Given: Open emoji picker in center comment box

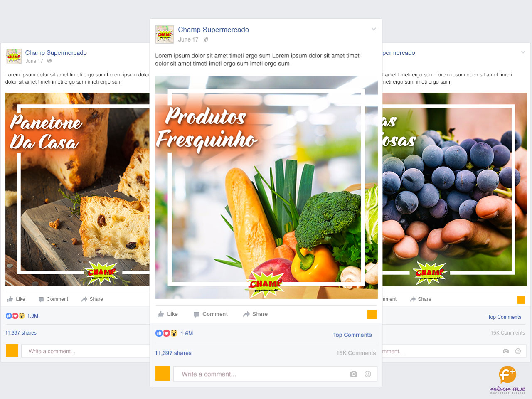Looking at the screenshot, I should coord(368,374).
